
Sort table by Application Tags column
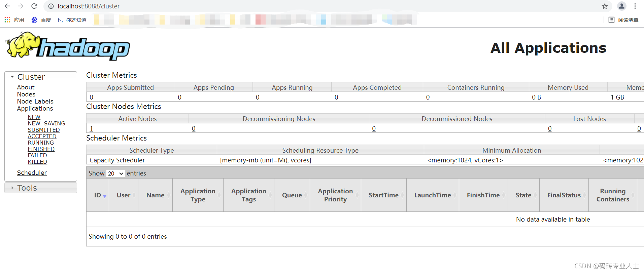[249, 195]
